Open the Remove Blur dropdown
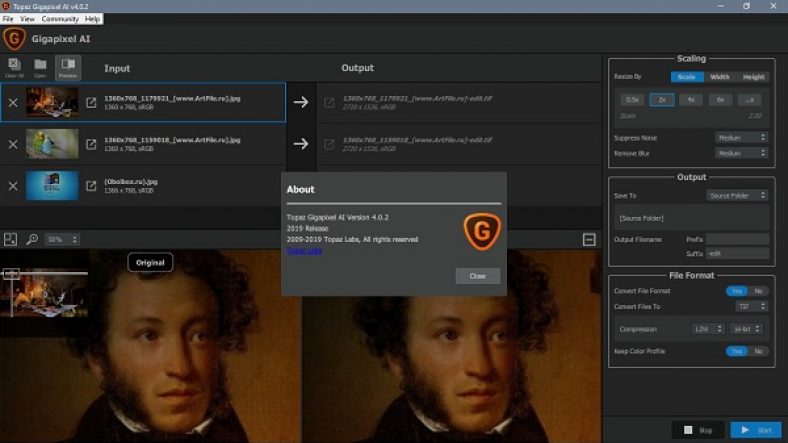The height and width of the screenshot is (443, 788). click(741, 153)
